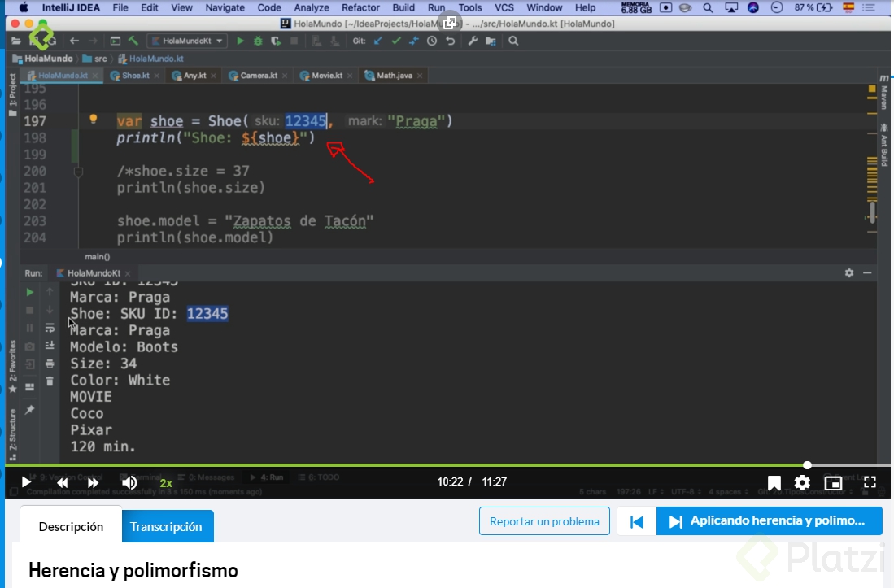This screenshot has width=894, height=588.
Task: Open Run panel settings gear
Action: click(849, 273)
